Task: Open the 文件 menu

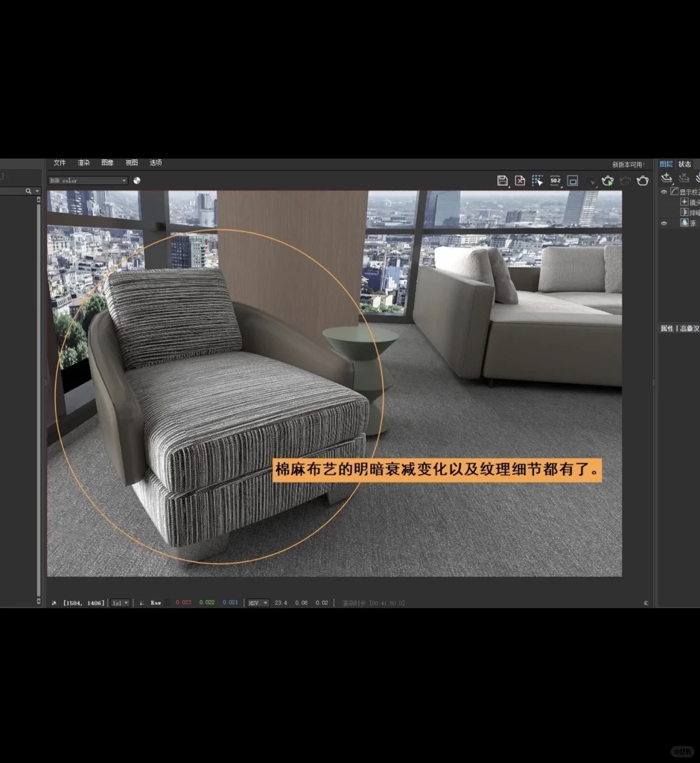Action: tap(60, 163)
